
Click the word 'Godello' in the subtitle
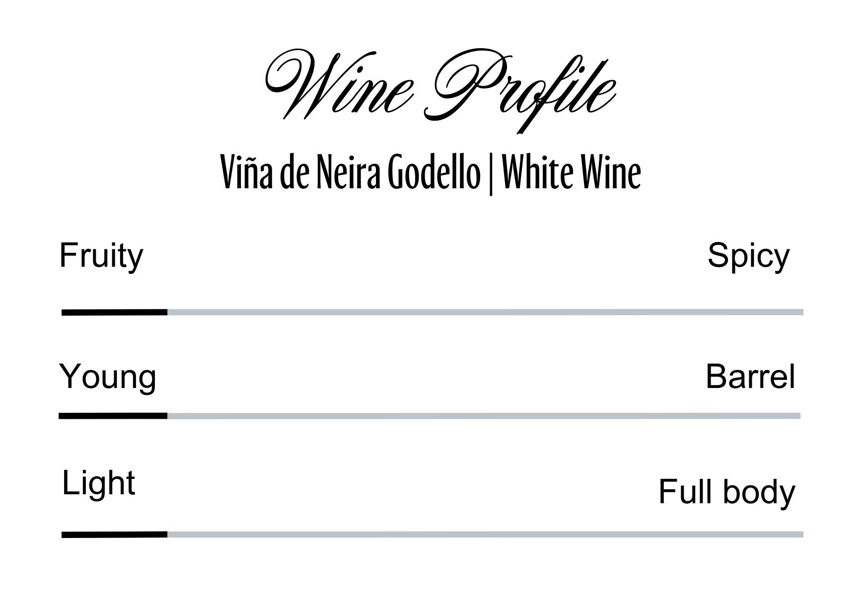434,172
